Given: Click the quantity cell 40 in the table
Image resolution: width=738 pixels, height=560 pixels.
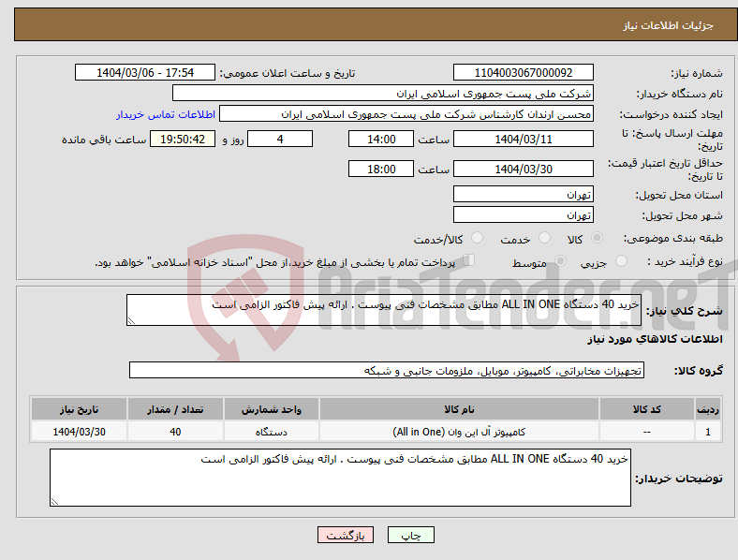Looking at the screenshot, I should tap(175, 431).
